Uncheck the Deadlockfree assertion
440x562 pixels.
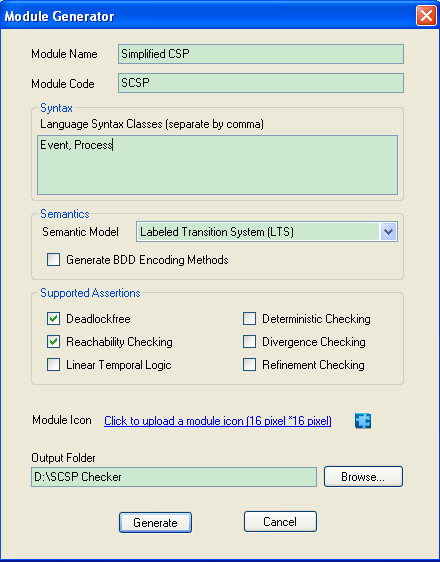click(53, 318)
